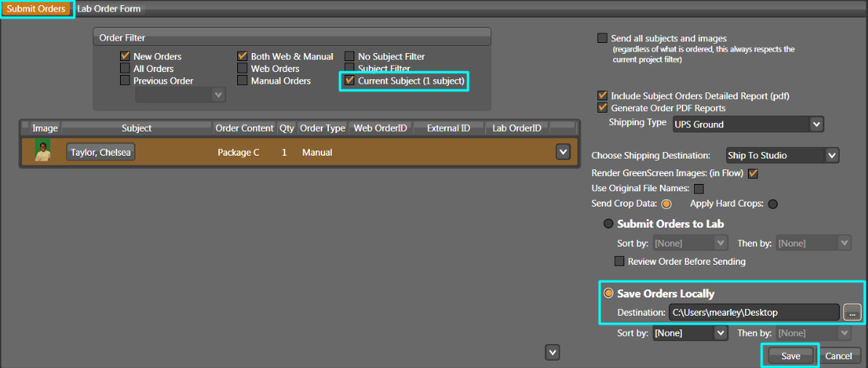Click the Save button

click(790, 356)
